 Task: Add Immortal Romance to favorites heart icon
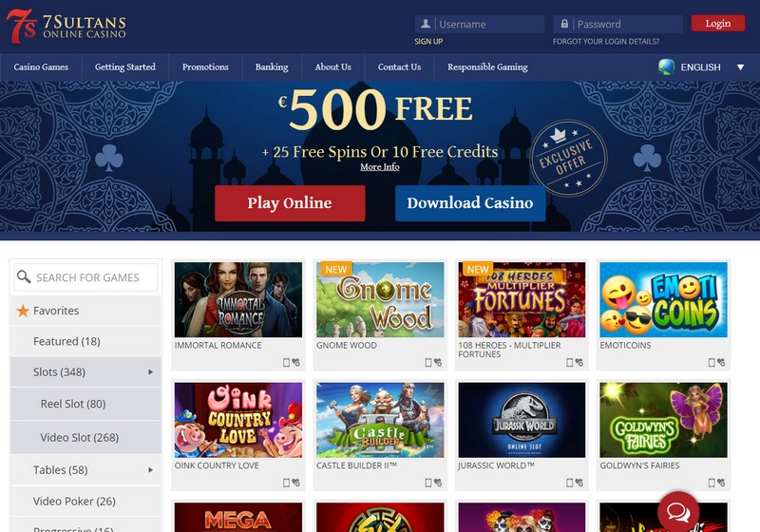coord(295,362)
